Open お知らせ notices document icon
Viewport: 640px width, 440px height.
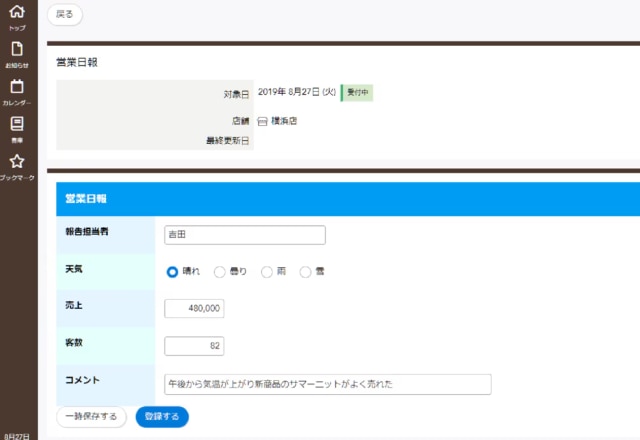coord(16,49)
